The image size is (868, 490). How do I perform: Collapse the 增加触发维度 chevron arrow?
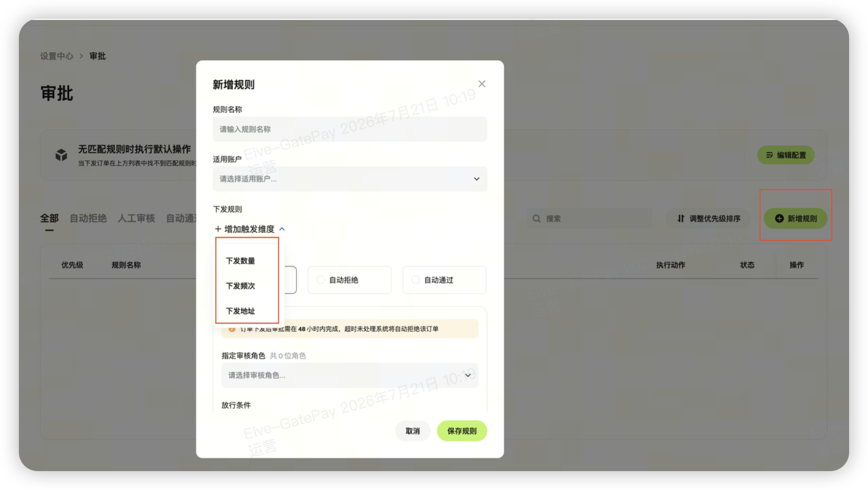282,229
